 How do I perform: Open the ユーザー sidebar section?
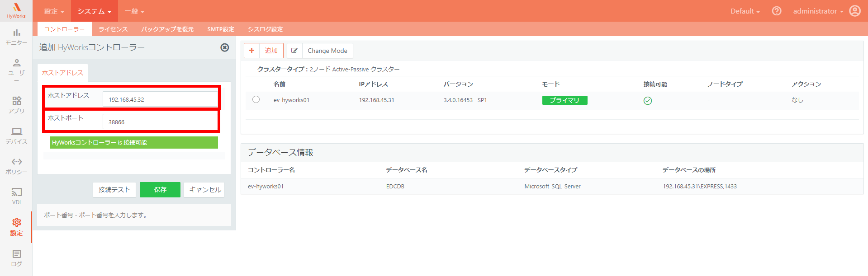(16, 70)
